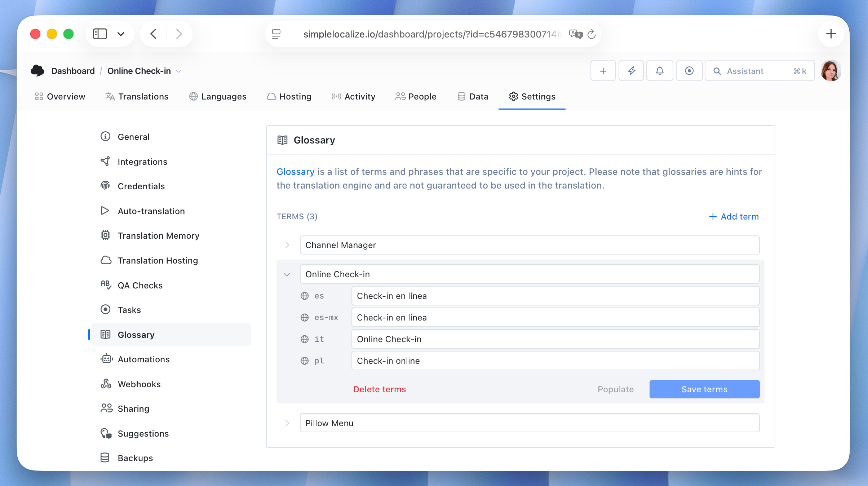Go back in browser history
This screenshot has width=868, height=486.
154,34
